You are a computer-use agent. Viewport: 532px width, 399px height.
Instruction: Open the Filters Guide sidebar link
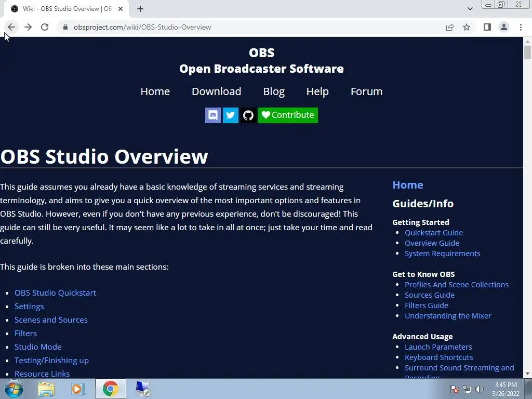point(427,305)
